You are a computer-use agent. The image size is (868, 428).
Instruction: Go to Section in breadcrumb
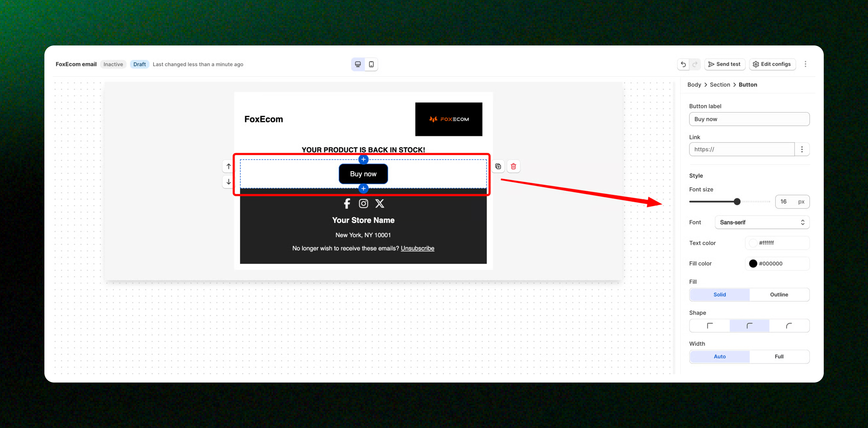(x=720, y=85)
